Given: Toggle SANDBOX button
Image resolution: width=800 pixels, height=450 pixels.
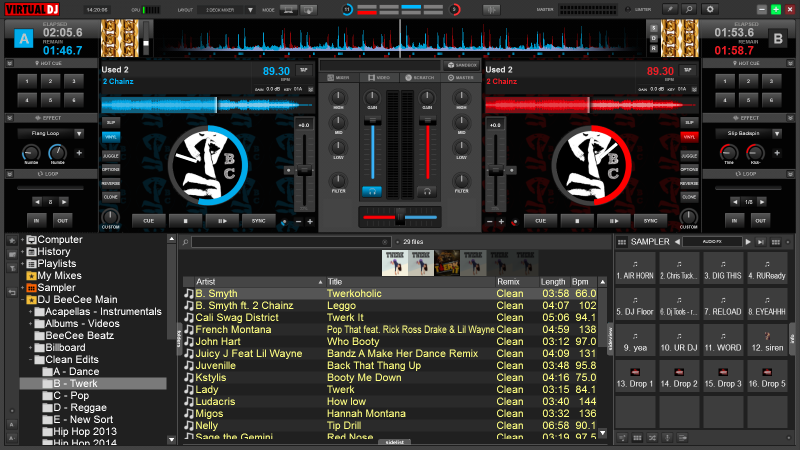Looking at the screenshot, I should click(462, 65).
